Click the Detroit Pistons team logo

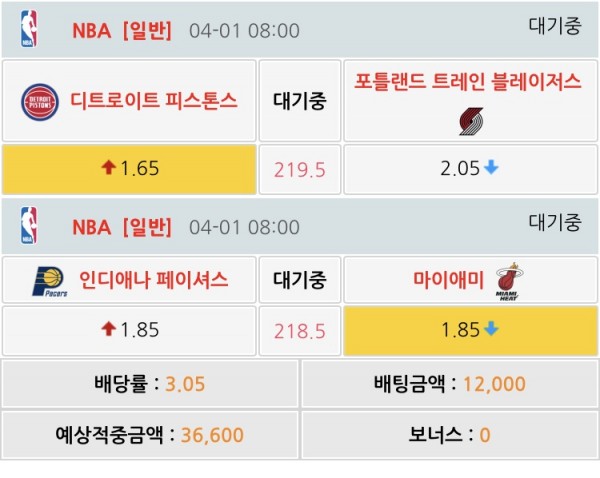42,101
